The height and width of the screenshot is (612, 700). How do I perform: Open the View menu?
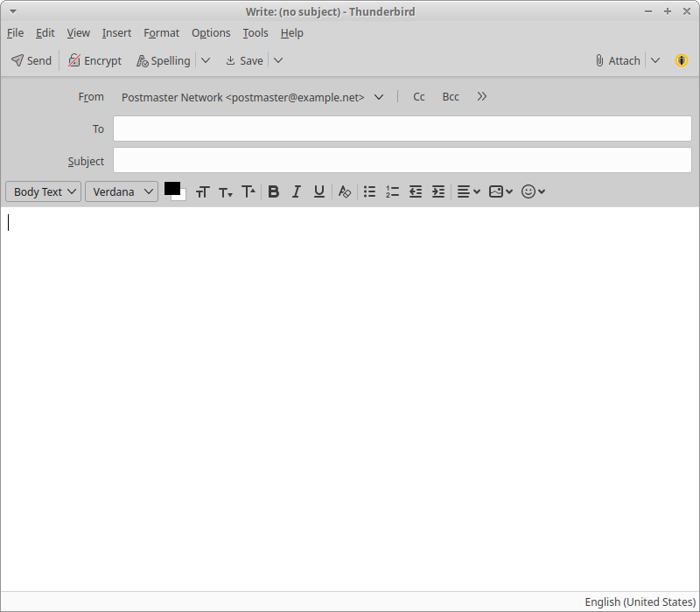pyautogui.click(x=78, y=33)
